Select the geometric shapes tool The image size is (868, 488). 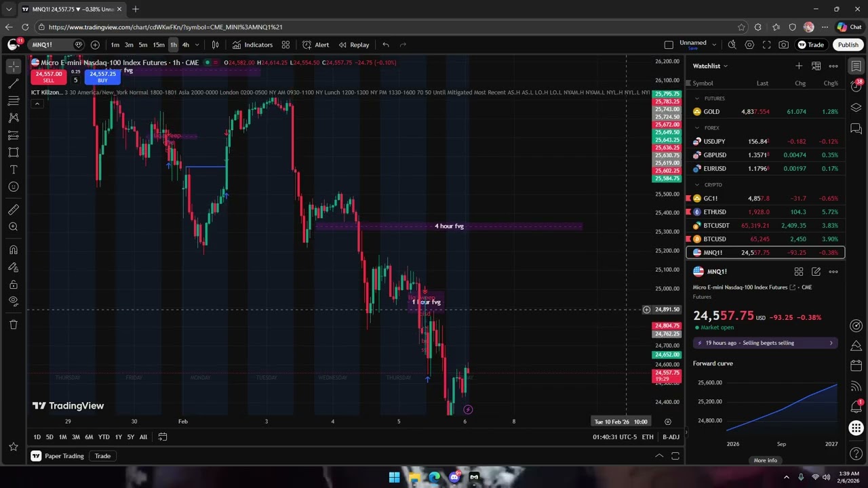click(x=14, y=152)
